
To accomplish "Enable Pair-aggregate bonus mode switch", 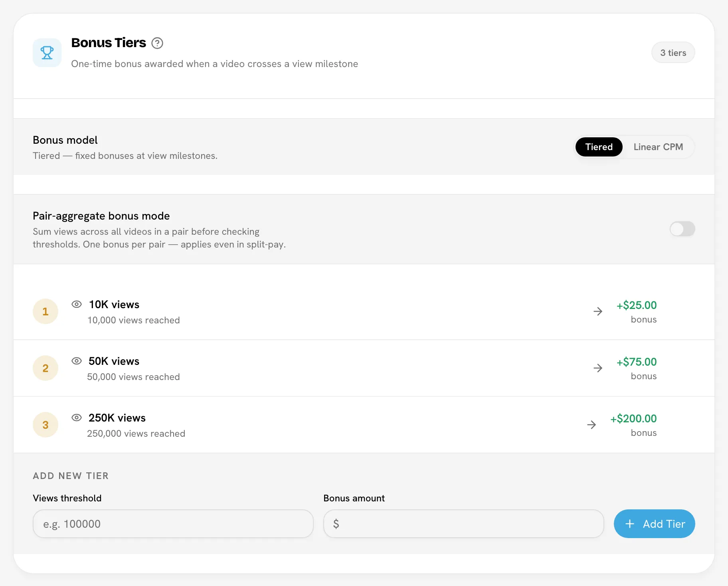I will [682, 229].
